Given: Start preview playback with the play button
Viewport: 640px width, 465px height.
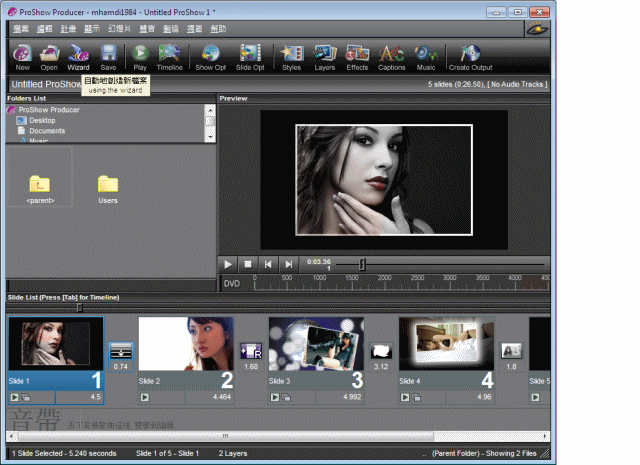Looking at the screenshot, I should [228, 265].
